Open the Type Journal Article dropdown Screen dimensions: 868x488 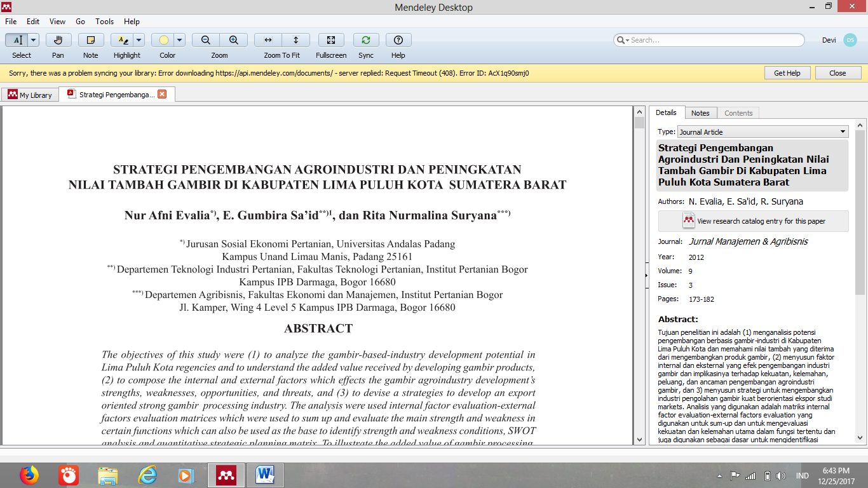click(x=763, y=132)
